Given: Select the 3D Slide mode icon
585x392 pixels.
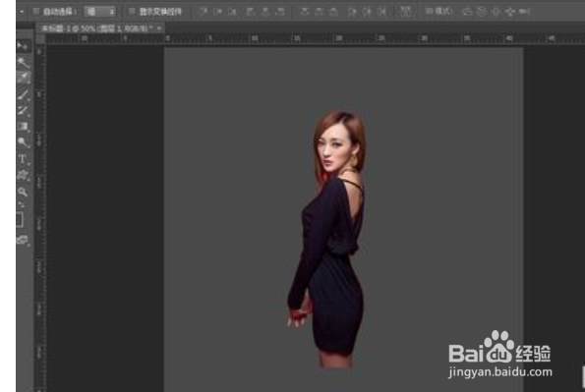Looking at the screenshot, I should click(x=510, y=12).
